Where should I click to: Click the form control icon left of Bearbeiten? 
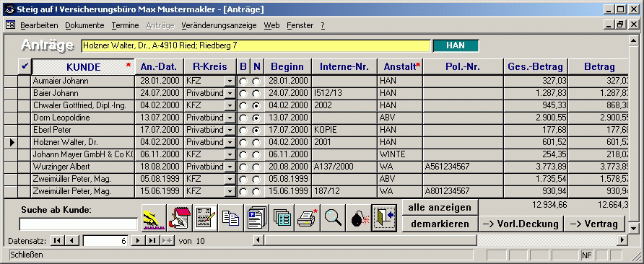pyautogui.click(x=10, y=25)
